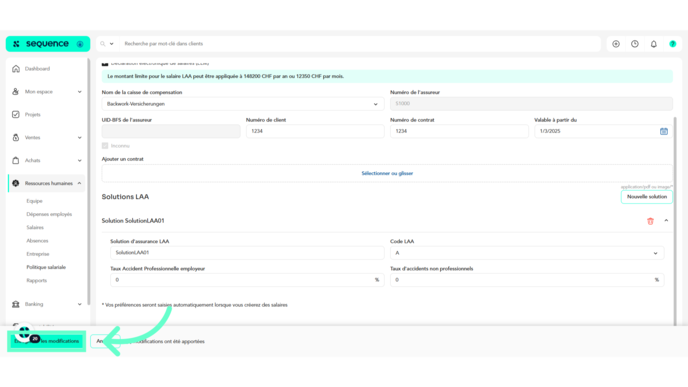Click the Numéro de l'assureur field

pyautogui.click(x=531, y=104)
